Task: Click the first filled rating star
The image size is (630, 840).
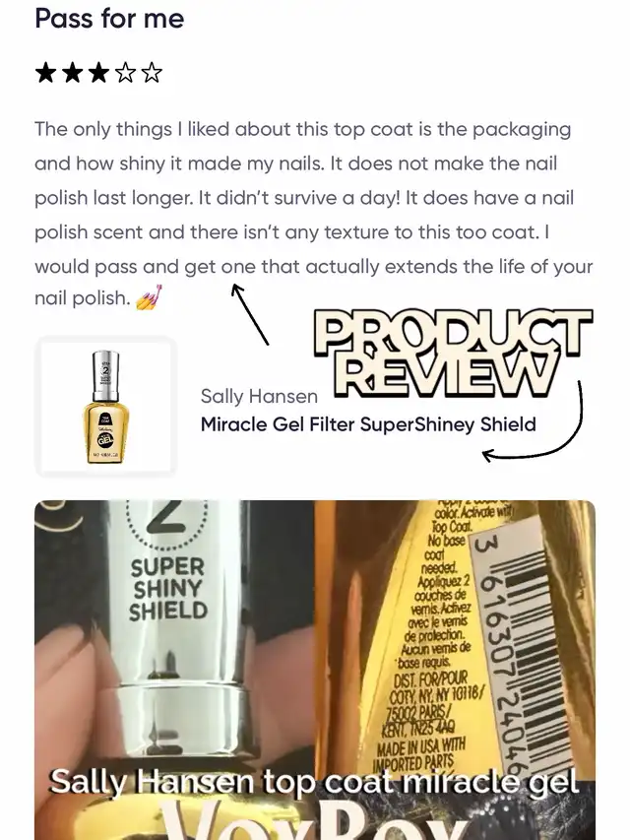Action: tap(45, 72)
